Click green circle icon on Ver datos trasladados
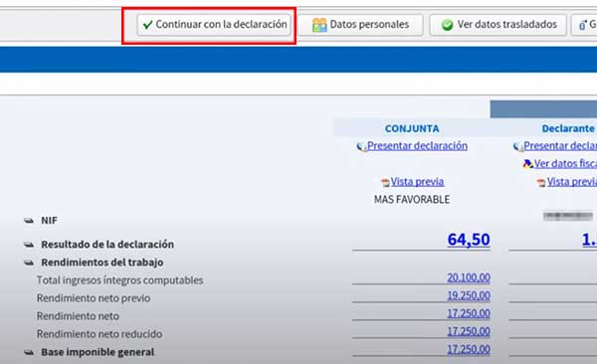The image size is (597, 364). pos(447,25)
